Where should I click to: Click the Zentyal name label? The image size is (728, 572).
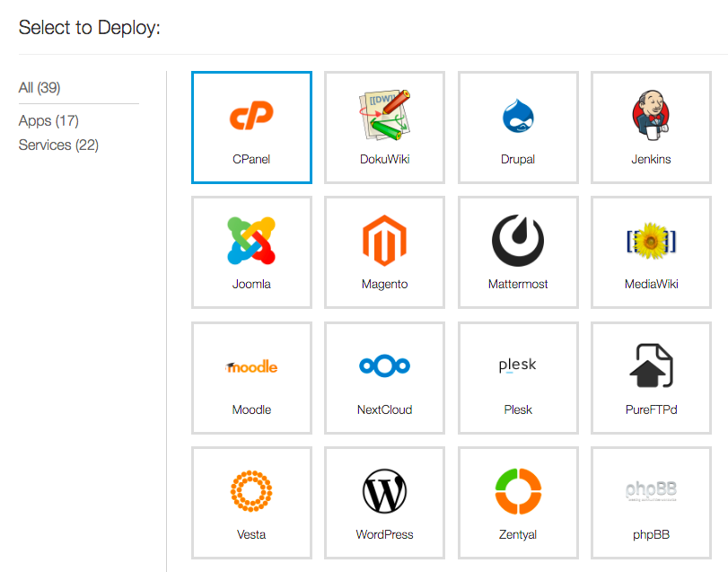[518, 535]
